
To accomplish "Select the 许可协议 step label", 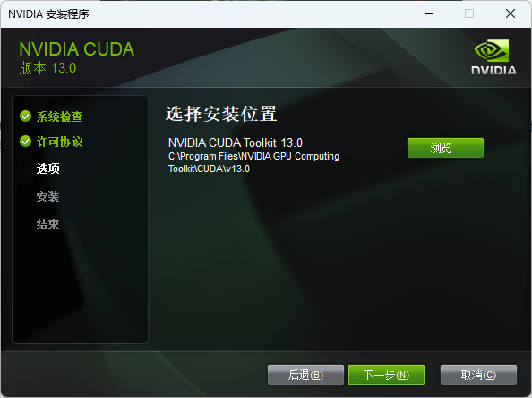I will pyautogui.click(x=60, y=142).
